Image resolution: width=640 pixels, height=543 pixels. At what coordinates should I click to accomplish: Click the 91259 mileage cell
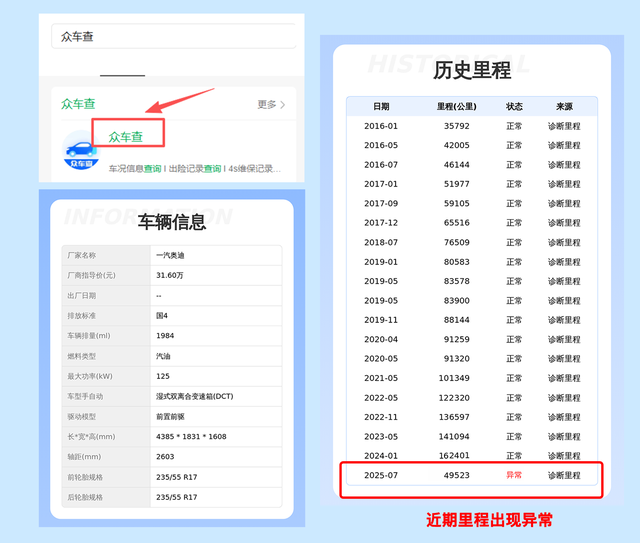pos(457,339)
